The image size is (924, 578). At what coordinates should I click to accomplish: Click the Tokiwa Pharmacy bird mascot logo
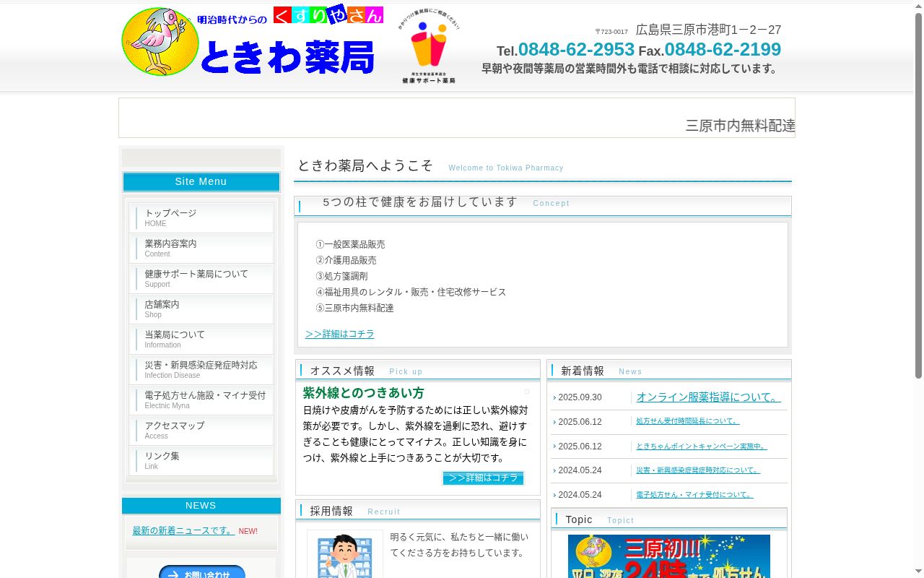(160, 42)
